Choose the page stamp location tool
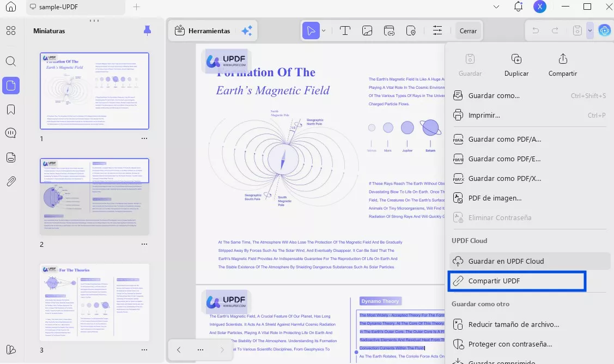614x364 pixels. pyautogui.click(x=411, y=31)
